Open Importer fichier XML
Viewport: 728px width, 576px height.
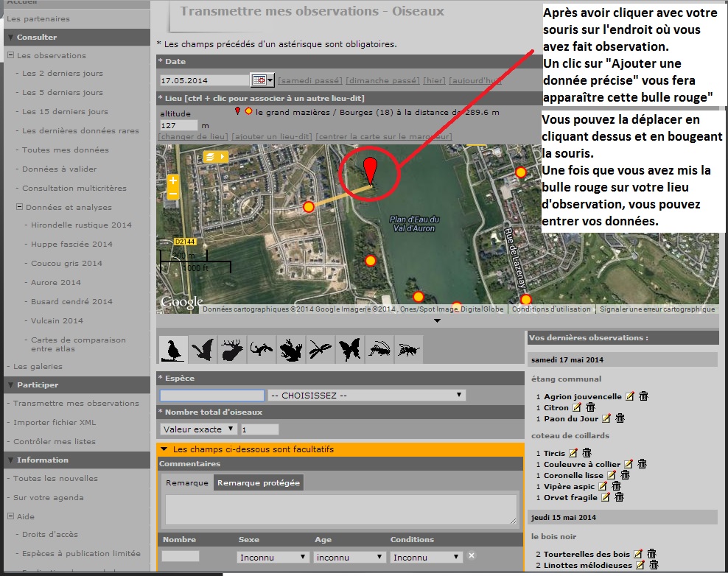click(55, 422)
